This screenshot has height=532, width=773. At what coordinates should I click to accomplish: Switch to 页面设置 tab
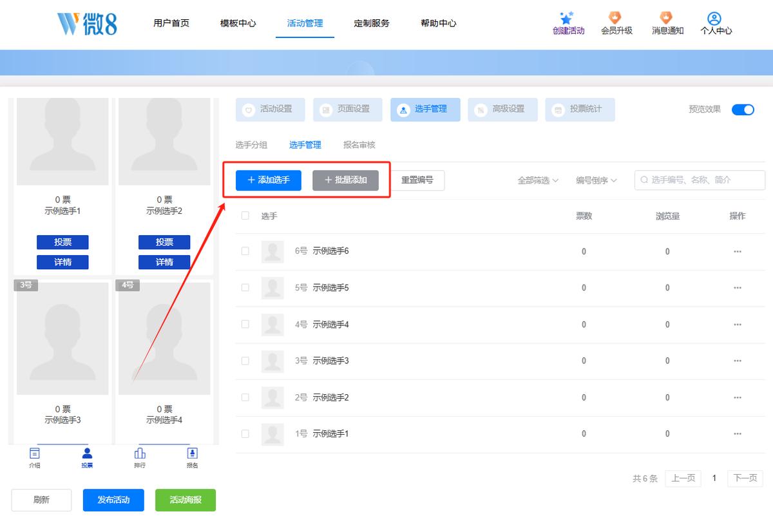348,109
